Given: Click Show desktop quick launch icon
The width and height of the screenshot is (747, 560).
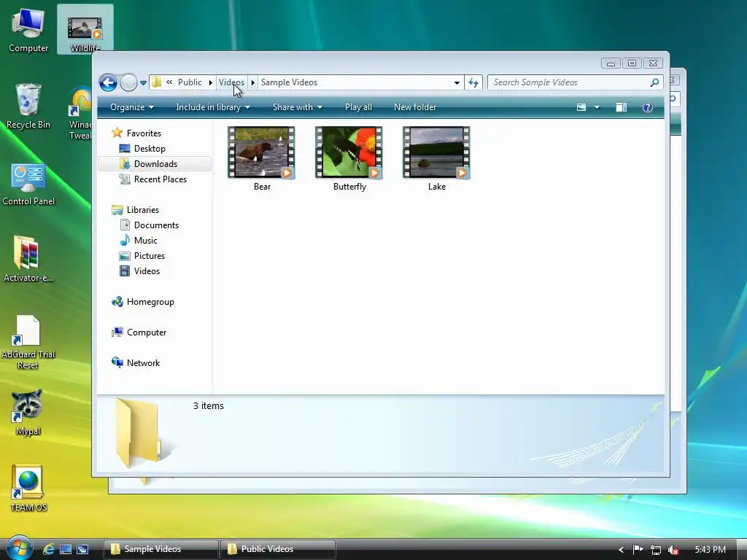Looking at the screenshot, I should [66, 549].
